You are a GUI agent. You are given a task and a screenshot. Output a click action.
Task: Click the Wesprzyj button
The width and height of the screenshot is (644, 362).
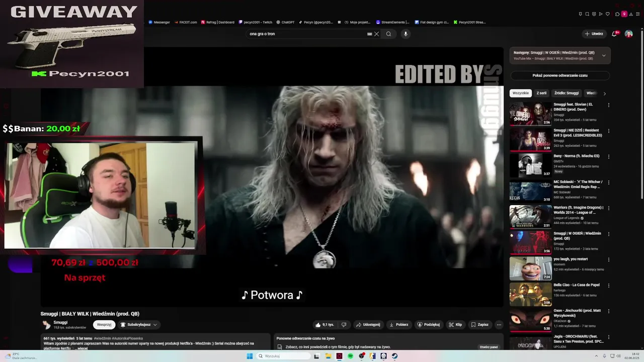[x=104, y=325]
